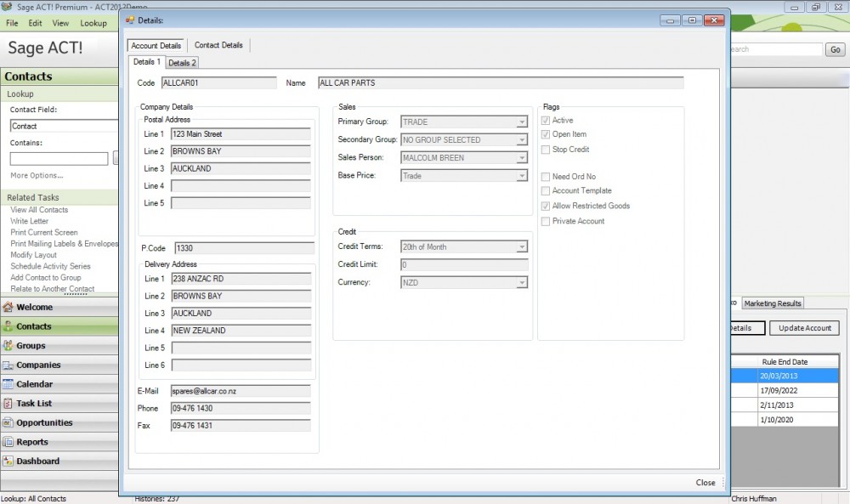Click Delivery Address Line 1 field 238 ANZAC RD

pyautogui.click(x=241, y=279)
